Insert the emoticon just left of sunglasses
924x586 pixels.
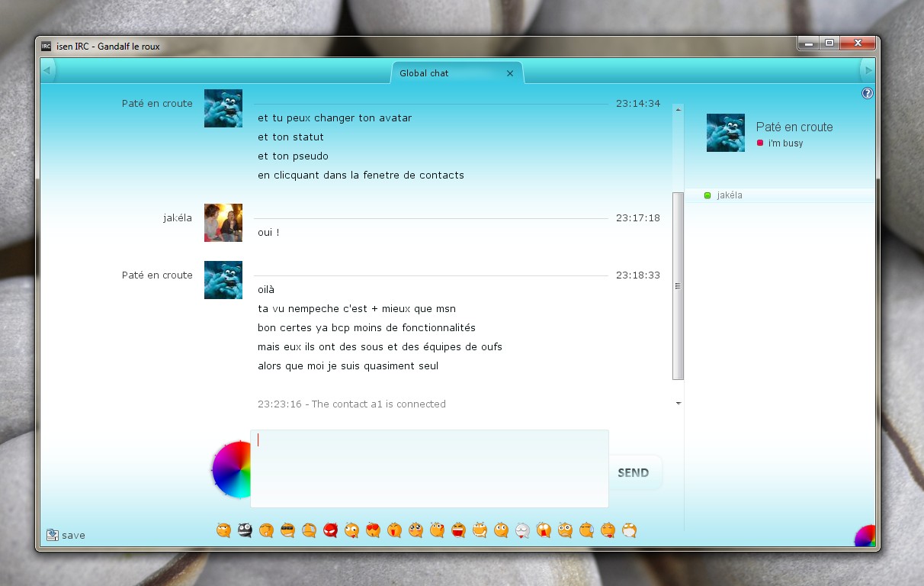click(266, 530)
